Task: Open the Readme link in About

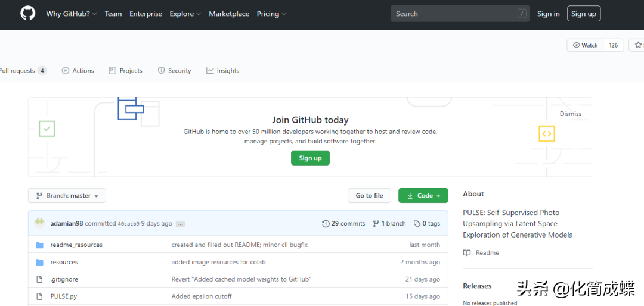Action: (x=487, y=252)
